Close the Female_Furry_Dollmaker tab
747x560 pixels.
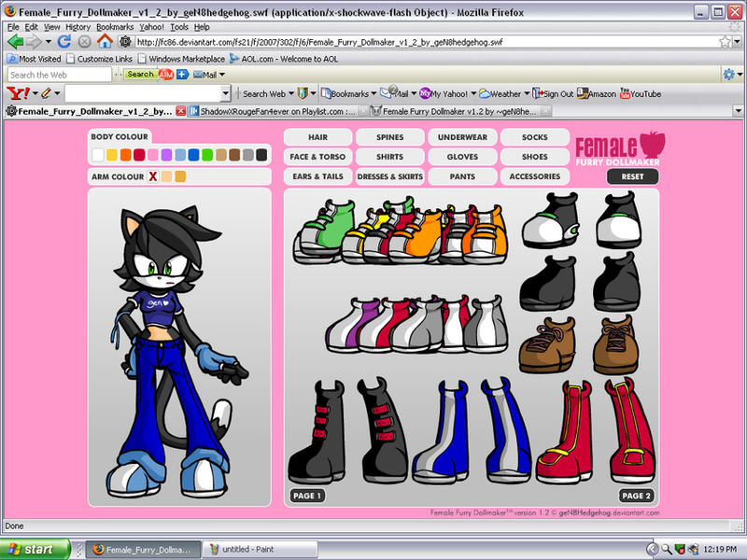tap(180, 111)
